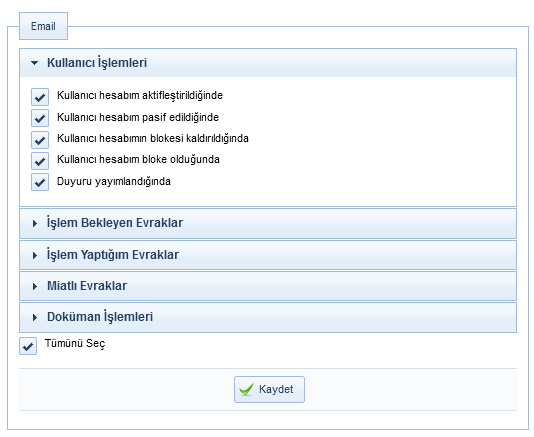Toggle 'Kullanıcı hesabımın blokesi kaldırıldığında' checkbox
Screen dimensions: 534x437
coord(40,140)
